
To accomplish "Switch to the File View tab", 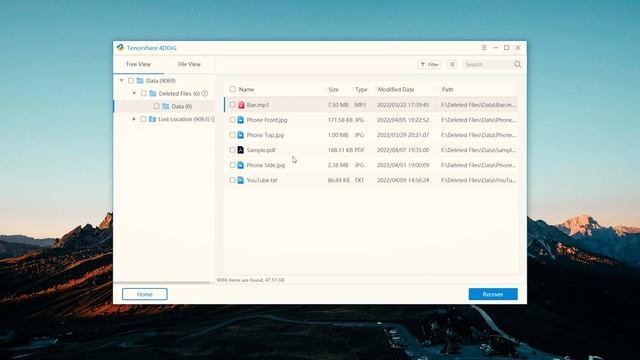I will 189,64.
